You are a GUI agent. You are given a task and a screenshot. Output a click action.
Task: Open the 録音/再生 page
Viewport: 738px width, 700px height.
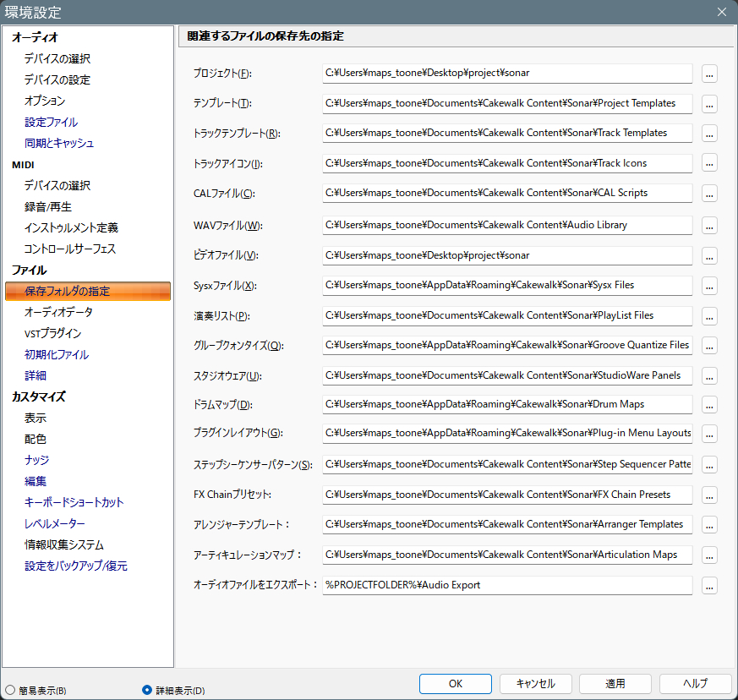click(x=48, y=206)
